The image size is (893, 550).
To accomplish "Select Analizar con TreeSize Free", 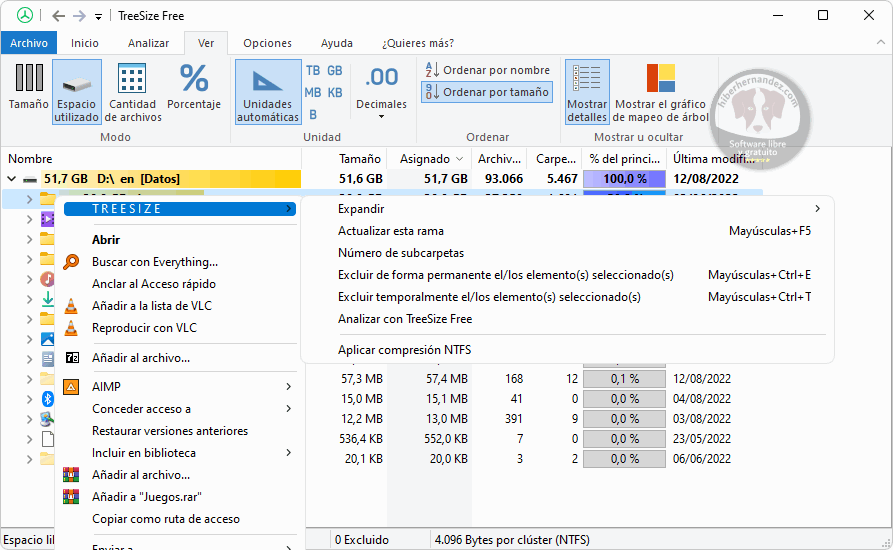I will [x=405, y=319].
